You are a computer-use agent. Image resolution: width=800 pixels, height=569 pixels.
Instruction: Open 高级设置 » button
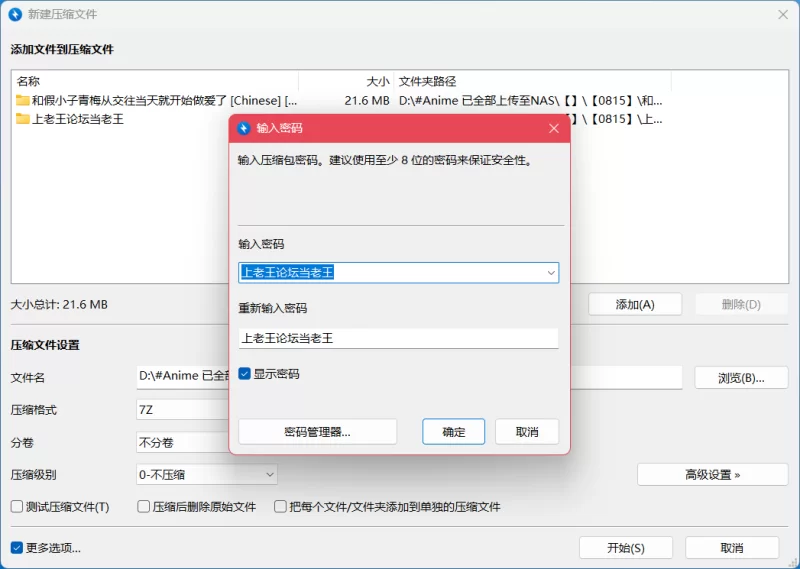(x=713, y=475)
